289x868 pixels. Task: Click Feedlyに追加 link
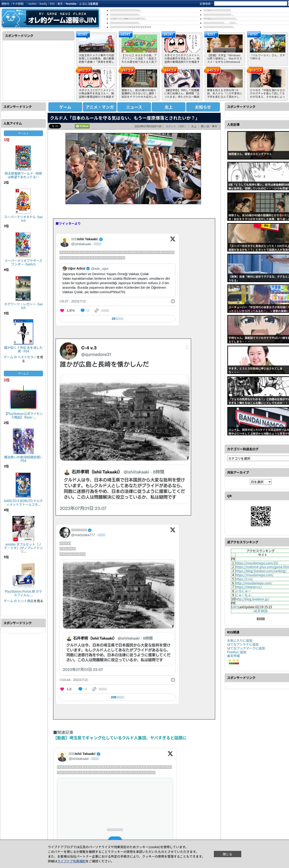click(x=237, y=652)
